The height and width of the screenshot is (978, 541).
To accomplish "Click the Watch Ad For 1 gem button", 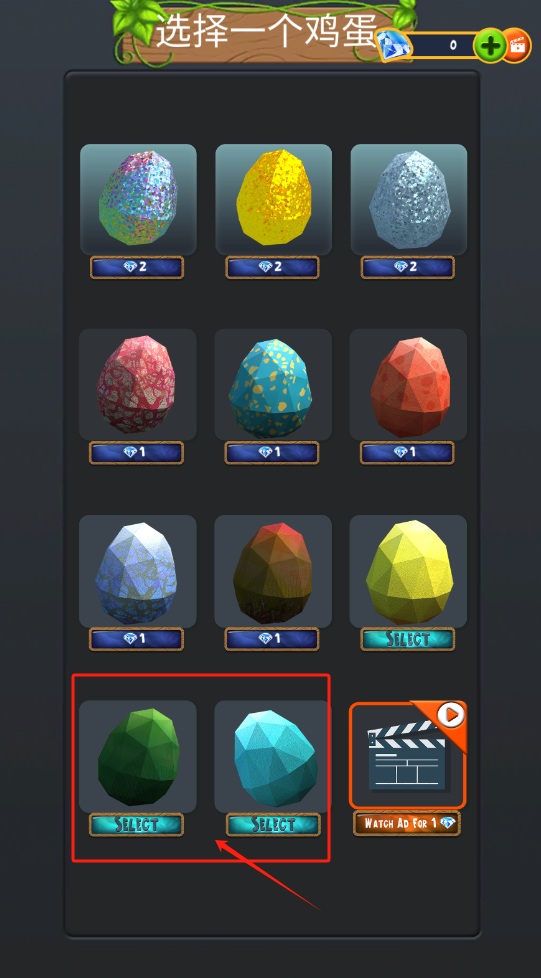I will (407, 823).
